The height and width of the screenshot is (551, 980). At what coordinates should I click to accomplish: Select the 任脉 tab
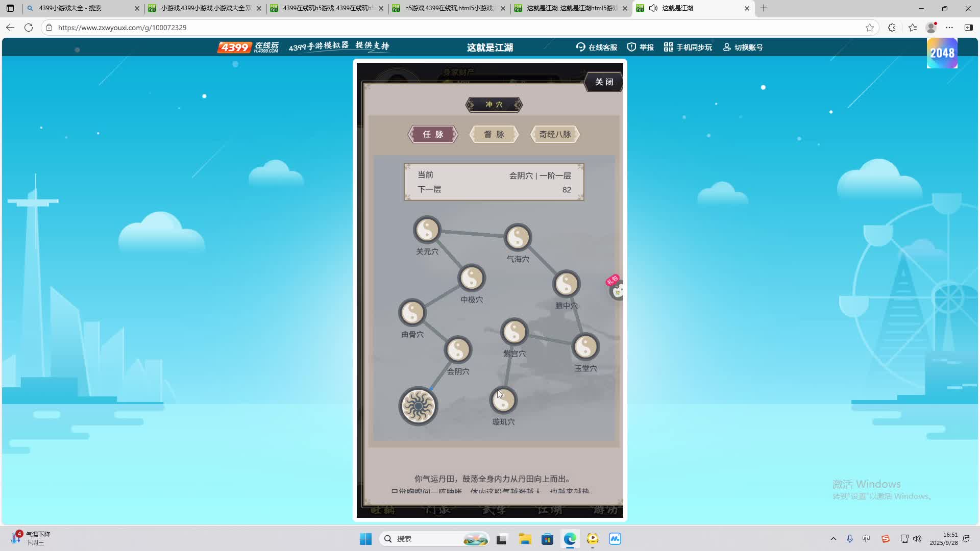(x=433, y=134)
